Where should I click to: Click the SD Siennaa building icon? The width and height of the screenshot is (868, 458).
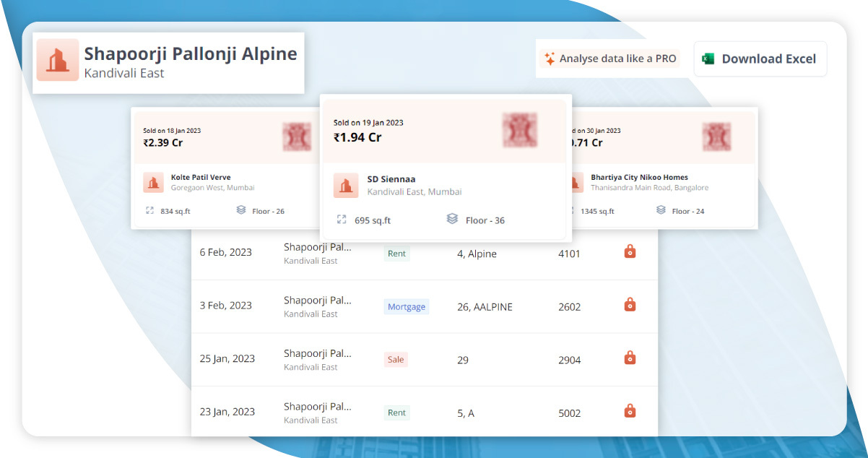coord(346,186)
